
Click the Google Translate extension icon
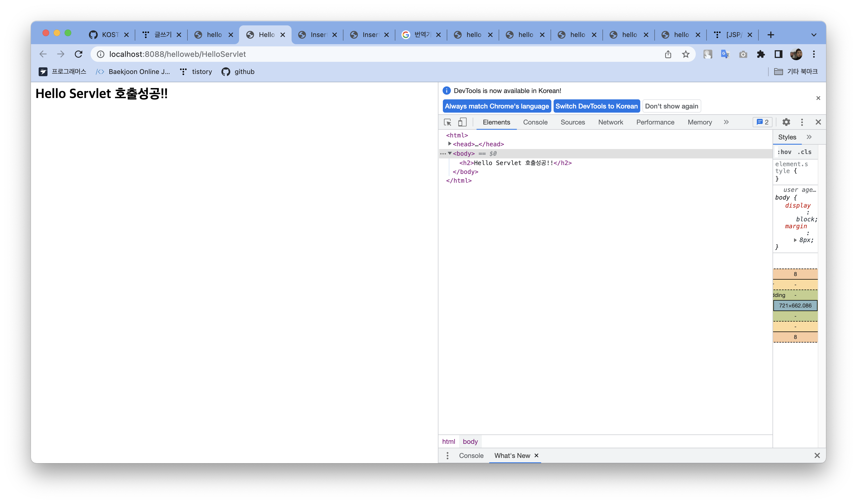[x=725, y=54]
